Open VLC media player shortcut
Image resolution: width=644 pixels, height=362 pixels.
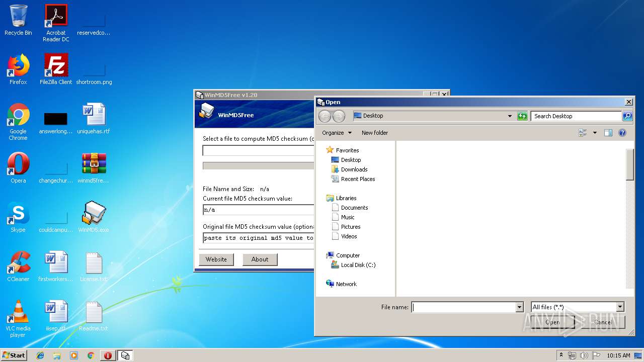(x=18, y=319)
